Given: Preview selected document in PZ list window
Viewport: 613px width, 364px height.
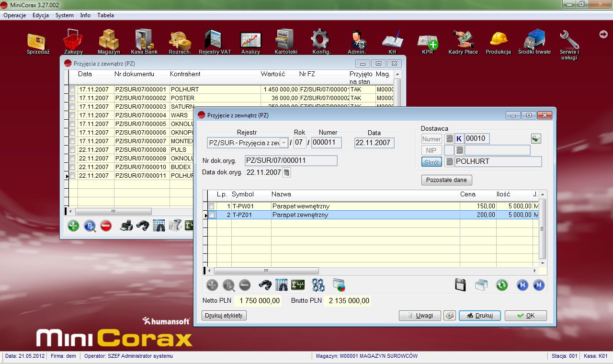Looking at the screenshot, I should tap(90, 226).
